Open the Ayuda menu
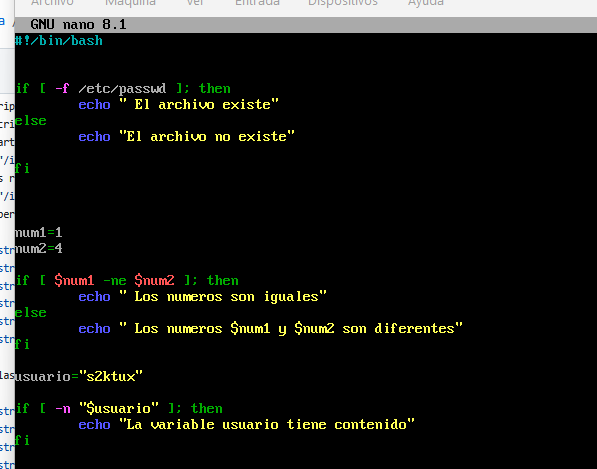The width and height of the screenshot is (597, 469). (426, 2)
